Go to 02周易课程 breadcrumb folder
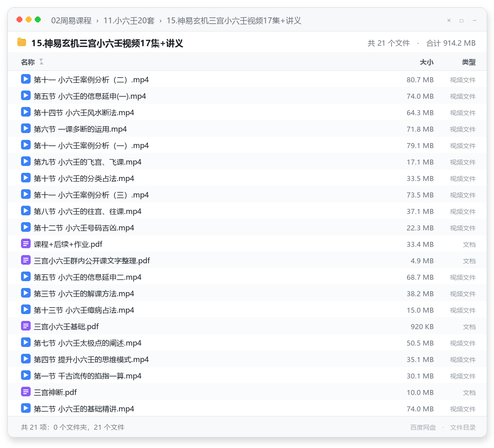This screenshot has width=494, height=448. point(71,21)
